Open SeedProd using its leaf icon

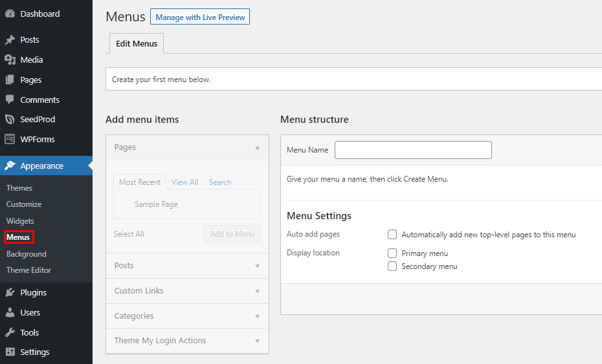[x=10, y=120]
